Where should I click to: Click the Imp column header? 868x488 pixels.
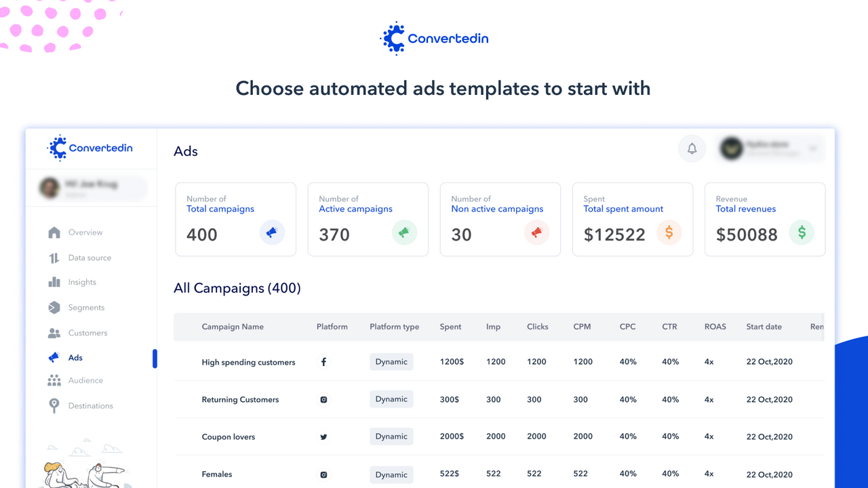coord(494,327)
